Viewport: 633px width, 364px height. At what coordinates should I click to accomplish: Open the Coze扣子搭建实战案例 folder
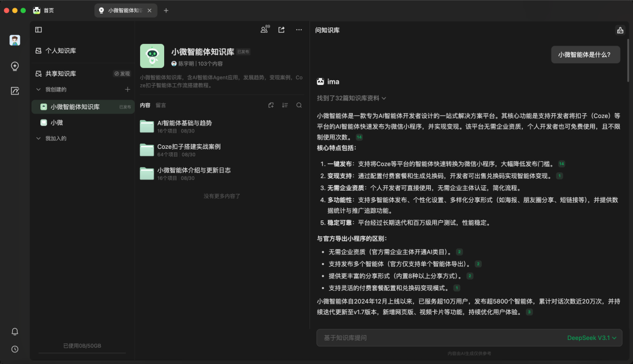(189, 147)
